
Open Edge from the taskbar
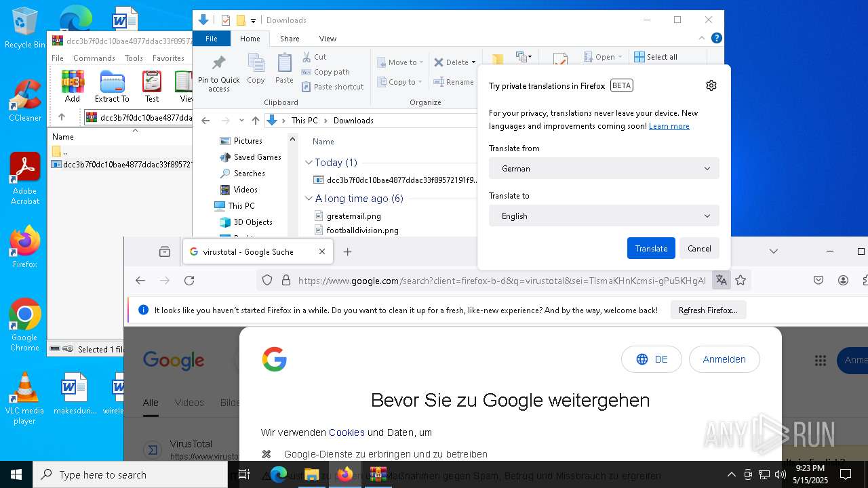pos(279,474)
